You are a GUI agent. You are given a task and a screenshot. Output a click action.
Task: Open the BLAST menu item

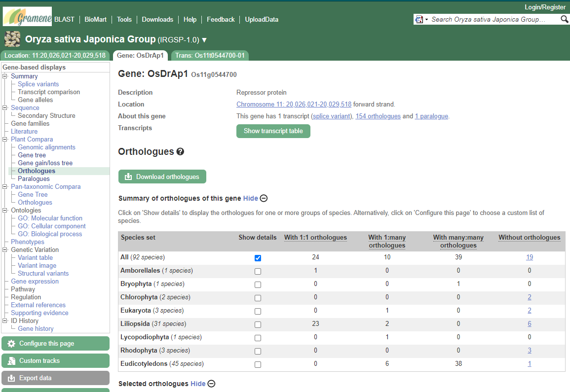64,20
